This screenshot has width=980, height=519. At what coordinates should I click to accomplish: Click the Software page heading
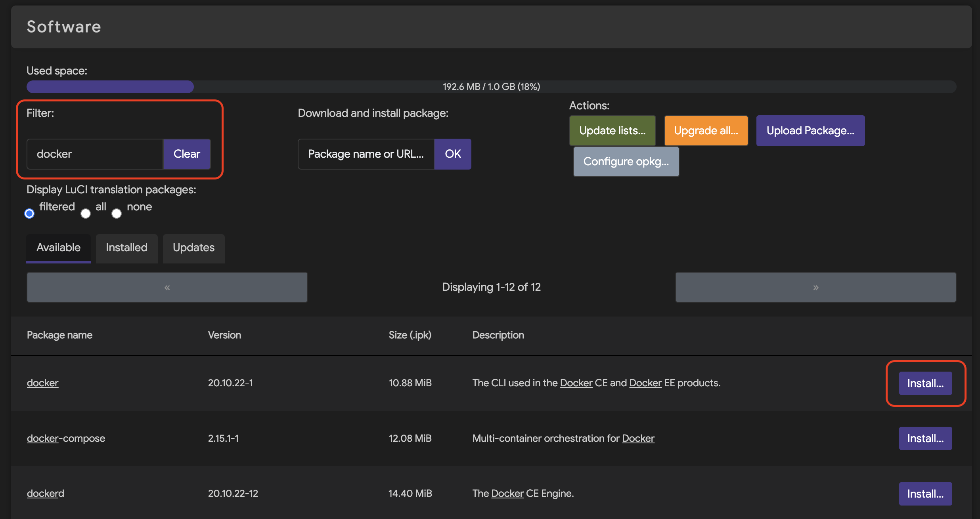64,27
